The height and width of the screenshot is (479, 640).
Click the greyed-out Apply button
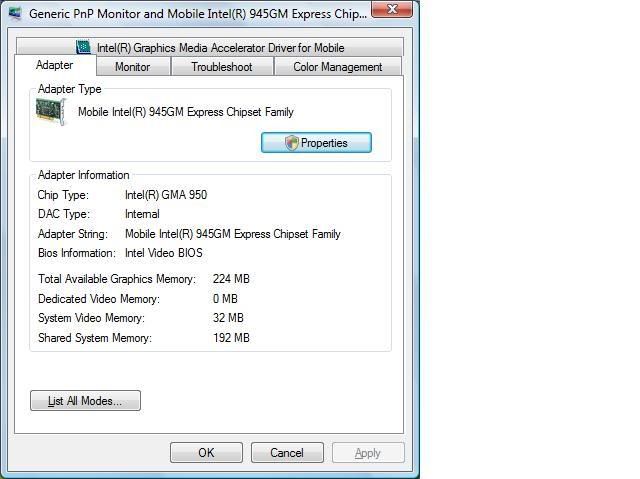[368, 452]
